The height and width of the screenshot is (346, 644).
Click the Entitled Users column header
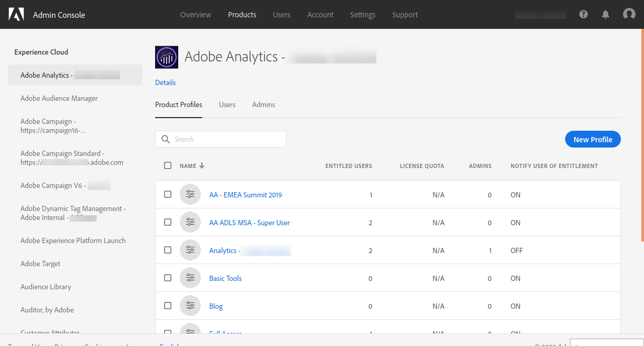click(349, 166)
